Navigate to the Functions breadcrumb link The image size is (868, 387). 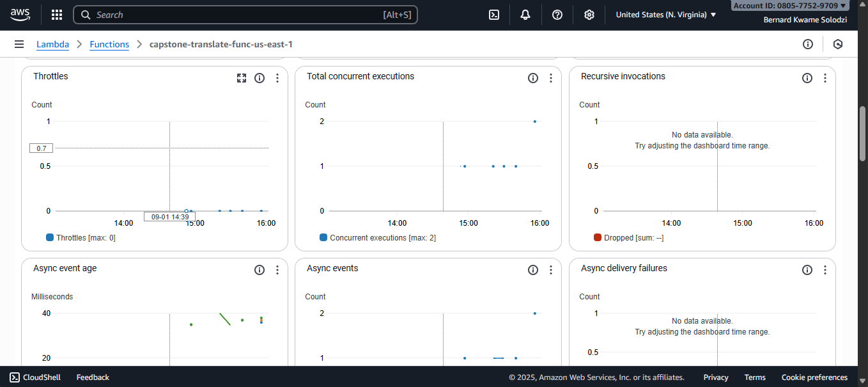pos(109,44)
